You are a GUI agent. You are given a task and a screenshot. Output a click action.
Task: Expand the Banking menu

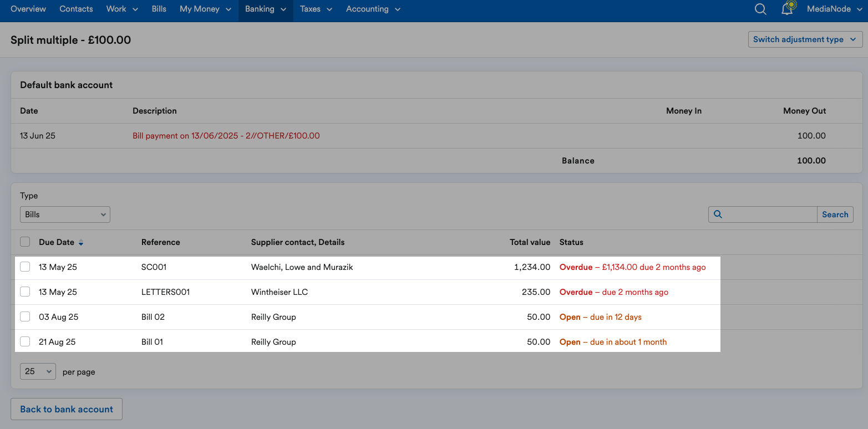click(266, 9)
